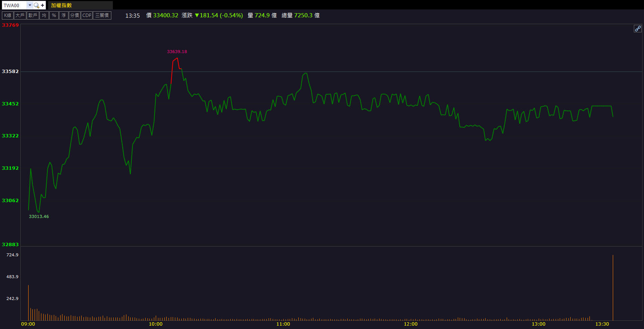
Task: Toggle the 均 average line button
Action: click(x=44, y=15)
